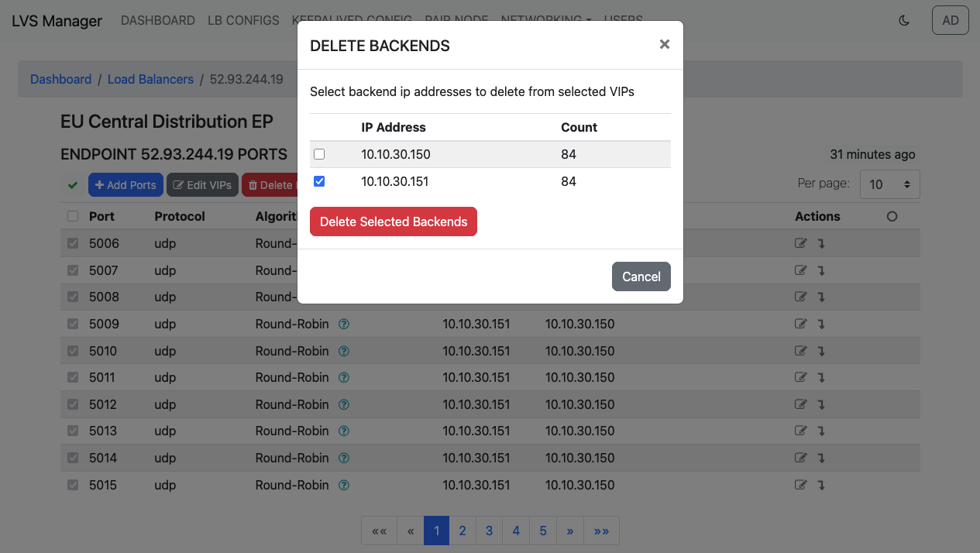Click help icon for port 5014 algorithm

pos(345,458)
